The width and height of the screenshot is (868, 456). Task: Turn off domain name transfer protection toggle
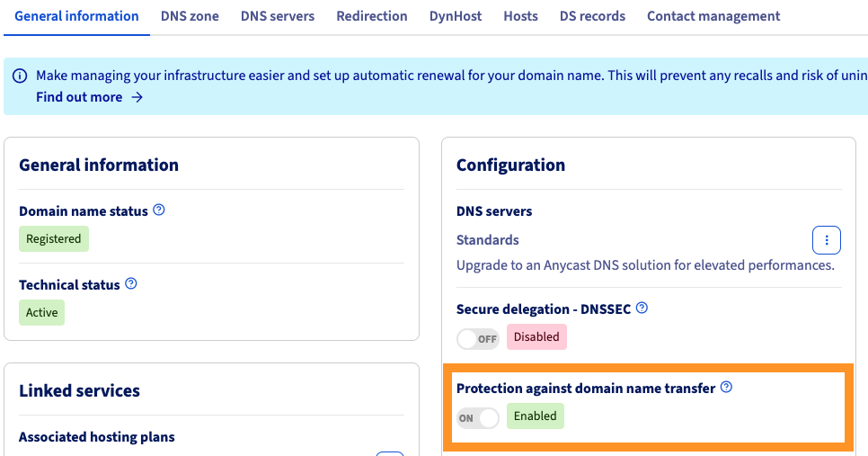(478, 417)
